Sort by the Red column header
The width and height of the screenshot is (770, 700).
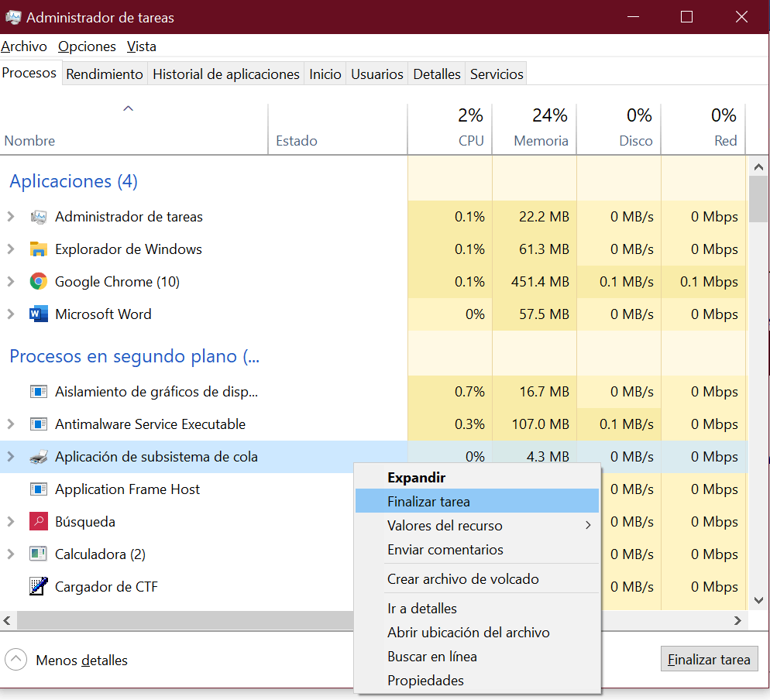(x=703, y=129)
